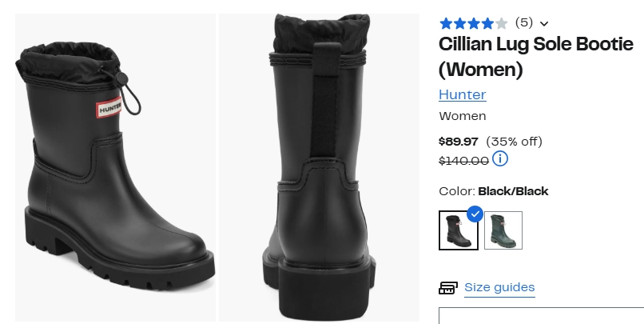Open the box below Size guides

pos(541,315)
